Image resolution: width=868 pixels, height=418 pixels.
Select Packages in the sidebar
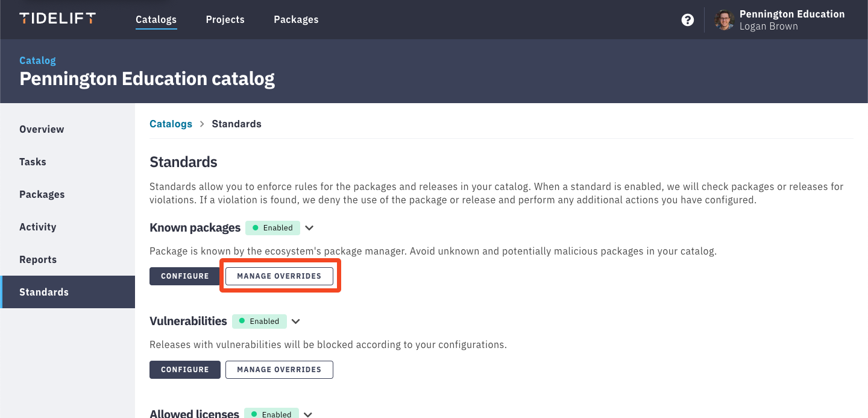[68, 194]
